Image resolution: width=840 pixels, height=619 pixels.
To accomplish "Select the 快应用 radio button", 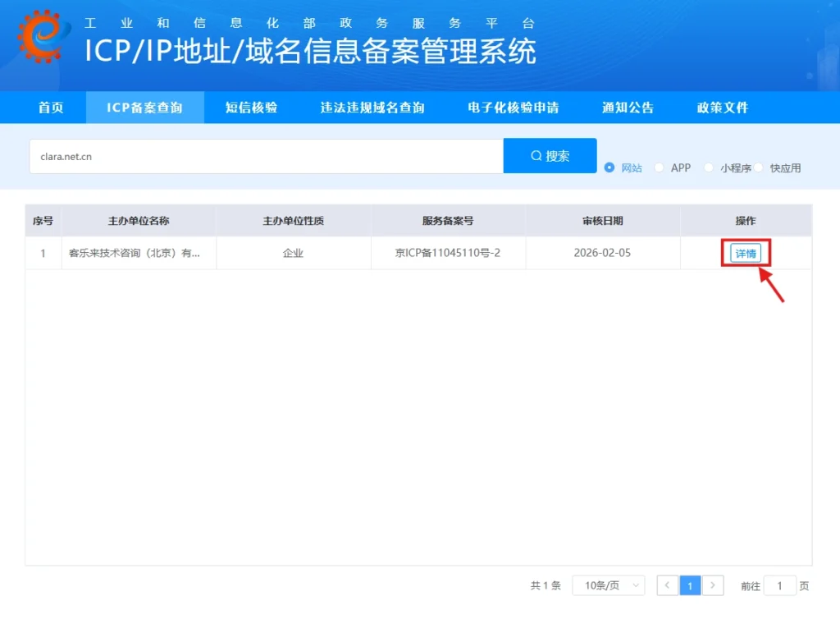I will pos(760,167).
